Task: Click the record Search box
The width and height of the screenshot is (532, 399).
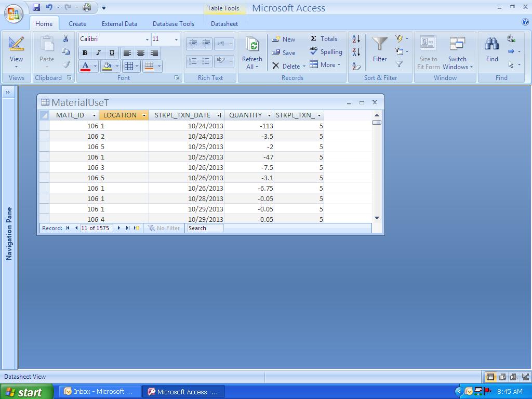Action: 205,228
